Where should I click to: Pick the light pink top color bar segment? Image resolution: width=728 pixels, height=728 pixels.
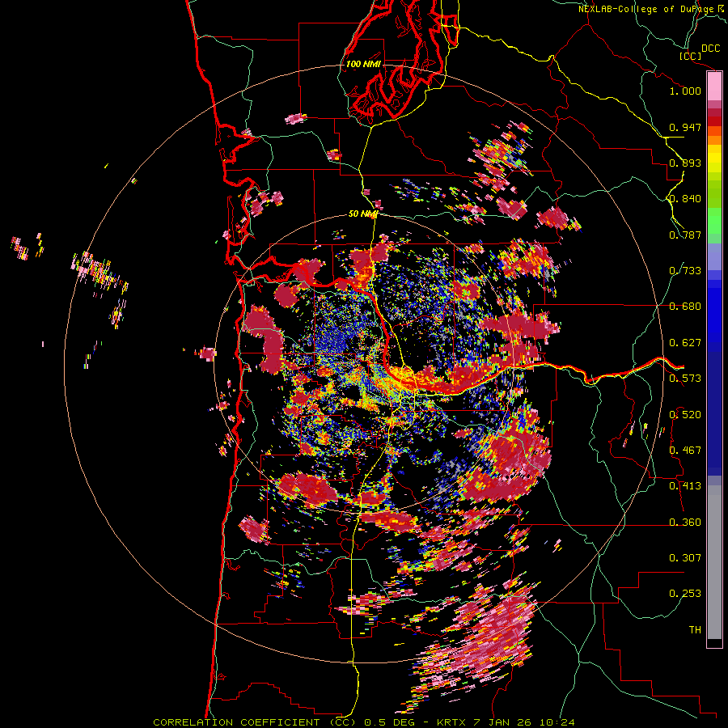click(714, 87)
